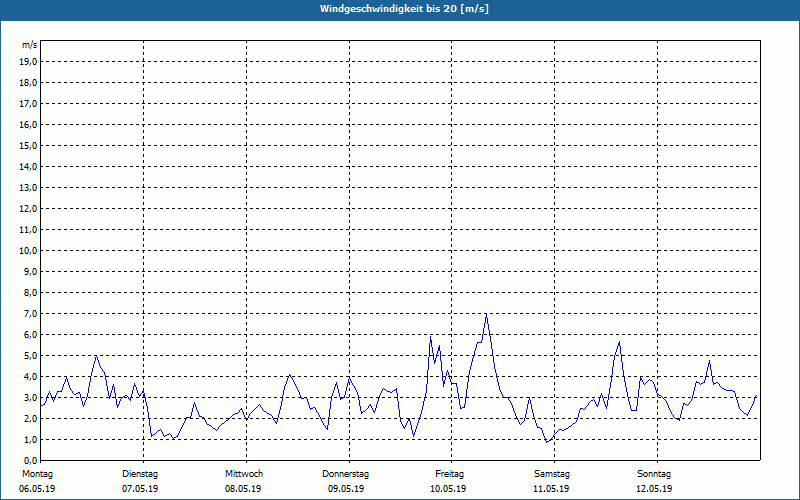Select the 7,0 axis value

coord(30,313)
